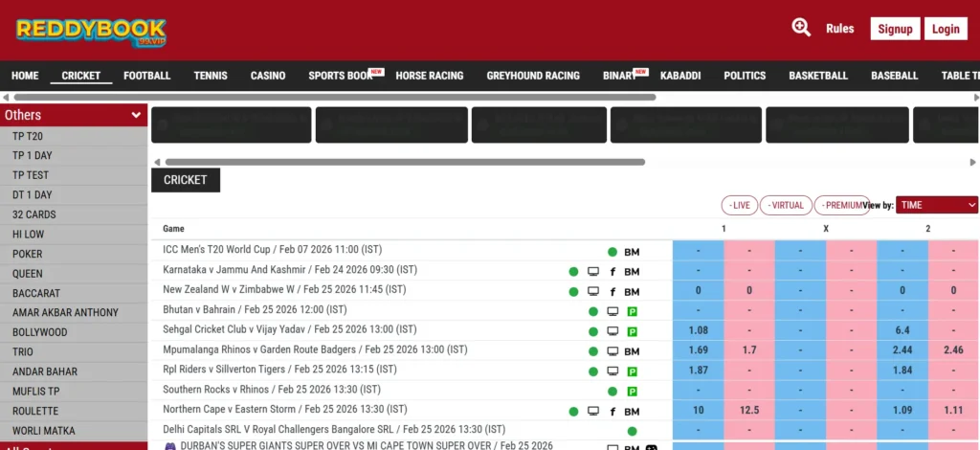Open the BINARY nav tab
Viewport: 980px width, 450px height.
click(x=619, y=76)
